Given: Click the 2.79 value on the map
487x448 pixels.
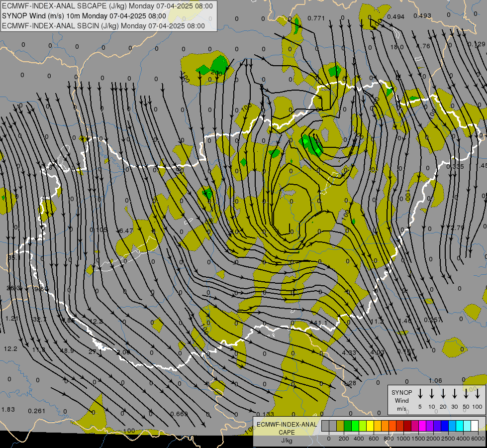Looking at the screenshot, I should pyautogui.click(x=458, y=228).
